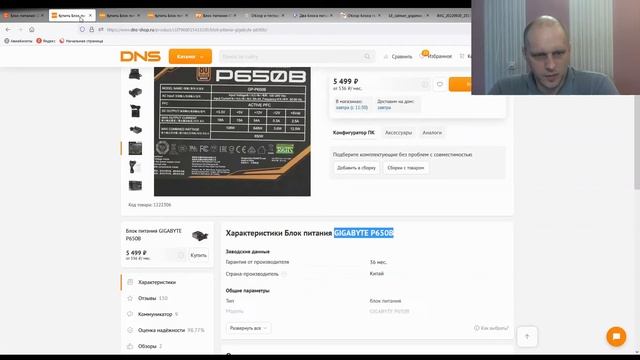Click Купить in the sidebar card

point(198,255)
